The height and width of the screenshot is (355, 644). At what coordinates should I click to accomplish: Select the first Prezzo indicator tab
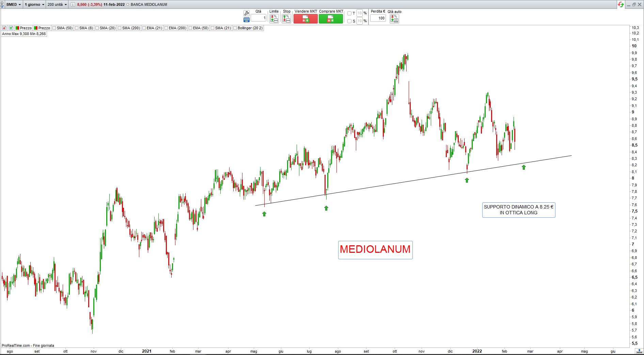(x=23, y=28)
